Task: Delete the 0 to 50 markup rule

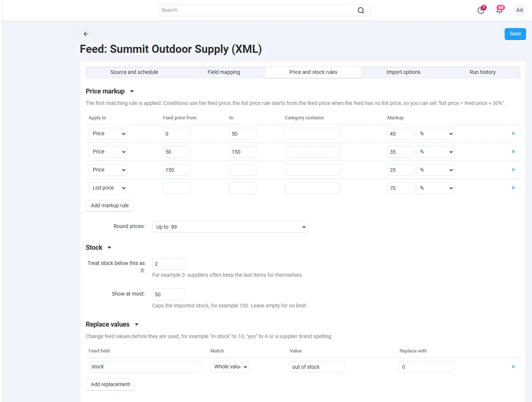Action: point(513,134)
